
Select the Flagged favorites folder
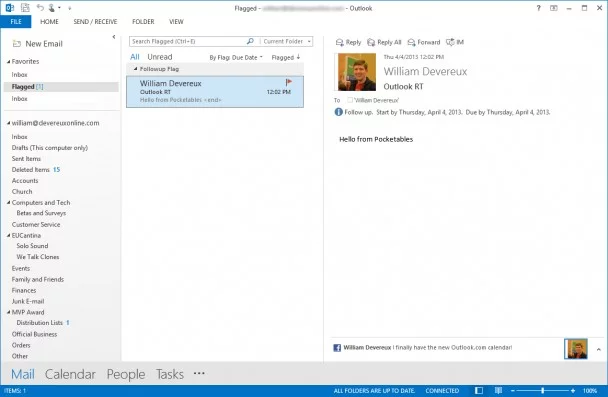click(x=61, y=87)
